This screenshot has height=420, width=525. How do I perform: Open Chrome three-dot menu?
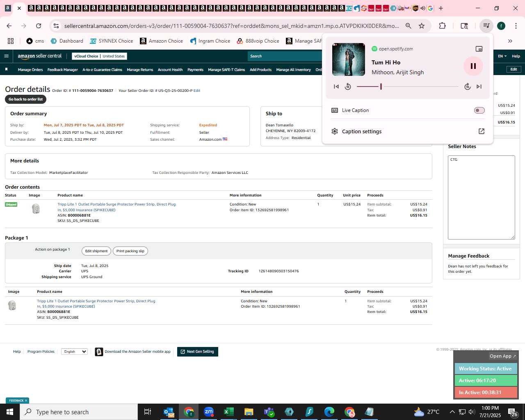[x=515, y=26]
